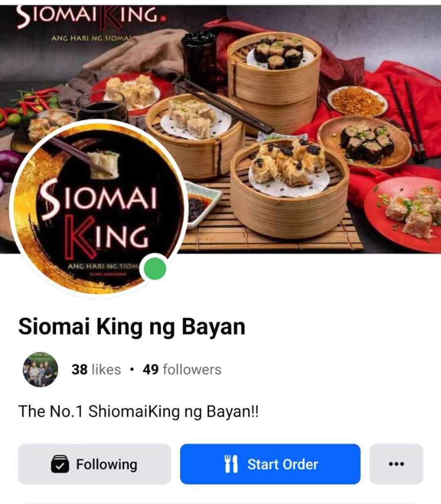Open the Siomai King profile picture

(98, 208)
